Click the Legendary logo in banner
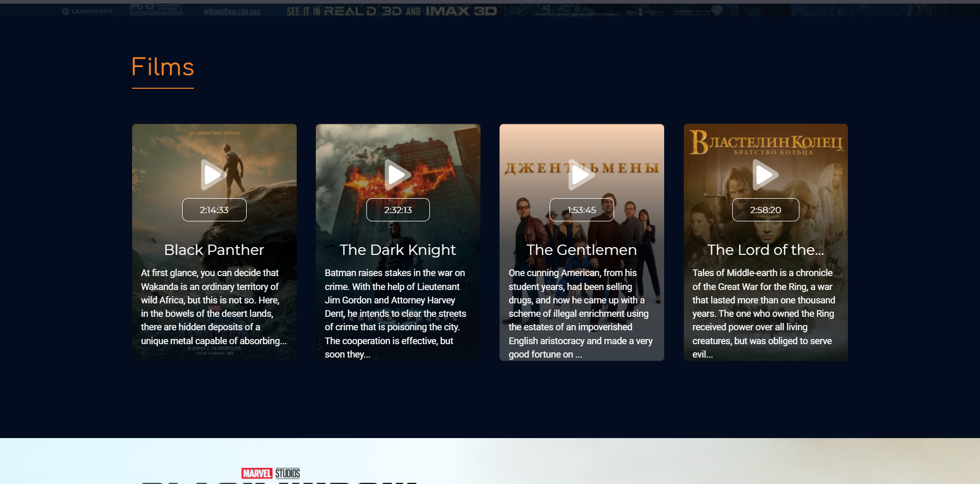 click(87, 11)
